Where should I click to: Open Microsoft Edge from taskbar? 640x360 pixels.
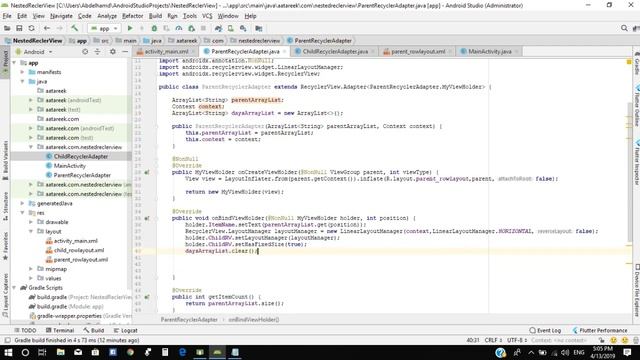coord(182,352)
